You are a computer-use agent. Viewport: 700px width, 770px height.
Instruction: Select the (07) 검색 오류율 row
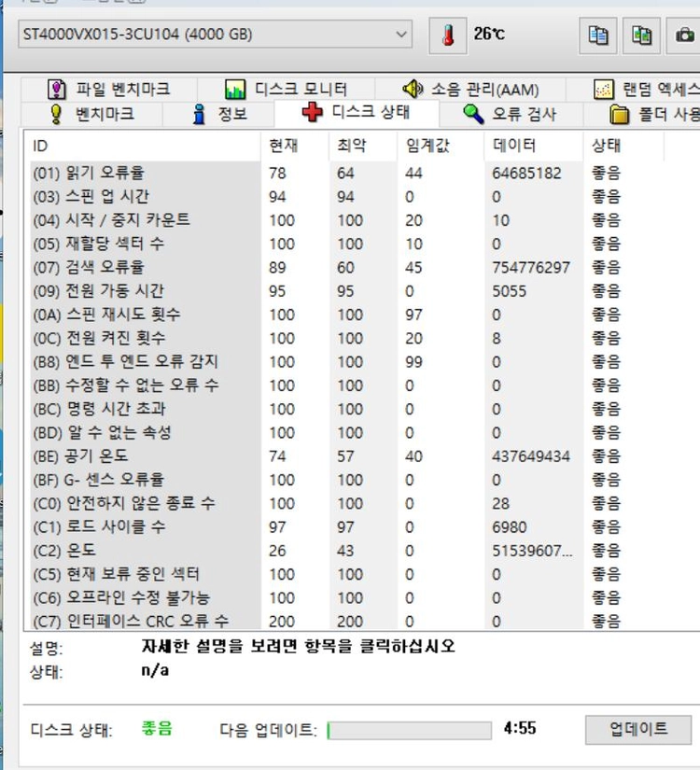(x=347, y=267)
